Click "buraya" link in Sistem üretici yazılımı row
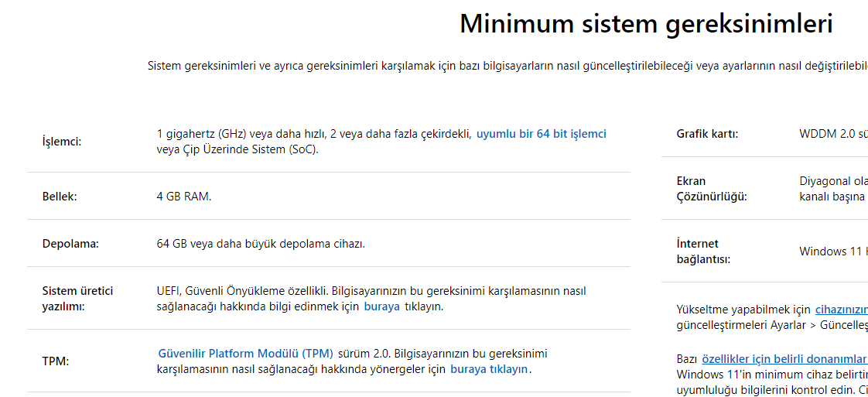The image size is (868, 397). 381,306
